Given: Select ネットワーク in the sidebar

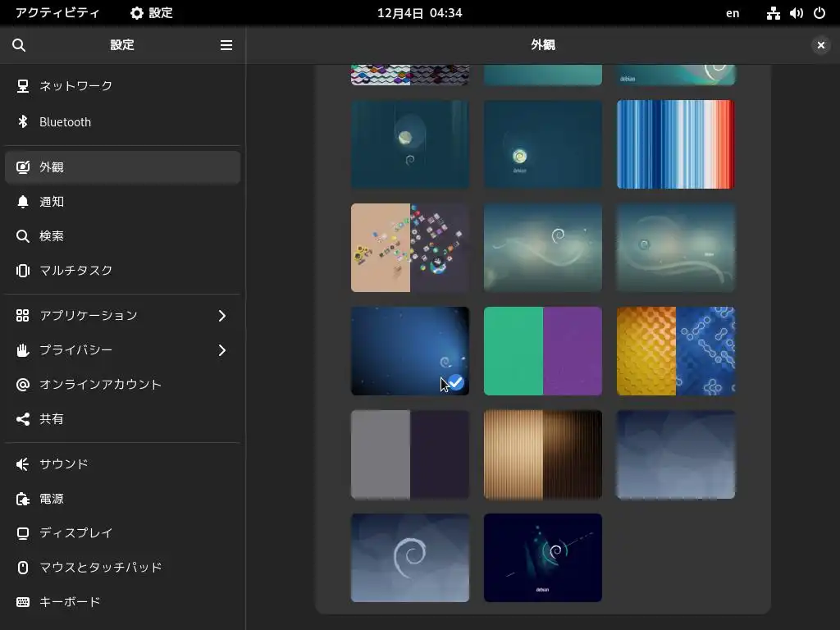Looking at the screenshot, I should tap(123, 85).
